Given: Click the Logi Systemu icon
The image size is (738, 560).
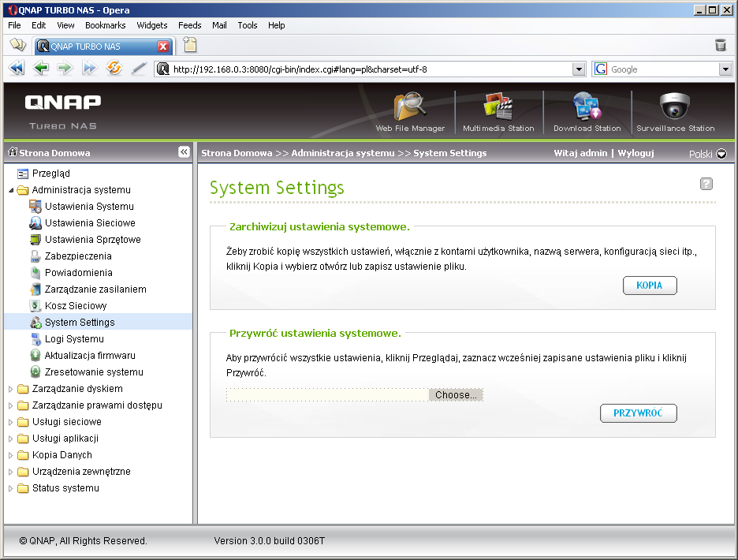Looking at the screenshot, I should (35, 338).
